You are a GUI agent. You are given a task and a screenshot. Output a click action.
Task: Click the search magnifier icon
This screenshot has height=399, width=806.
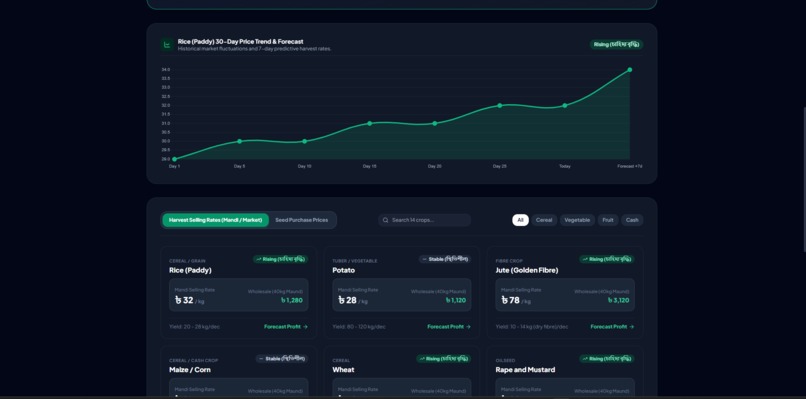(x=386, y=220)
